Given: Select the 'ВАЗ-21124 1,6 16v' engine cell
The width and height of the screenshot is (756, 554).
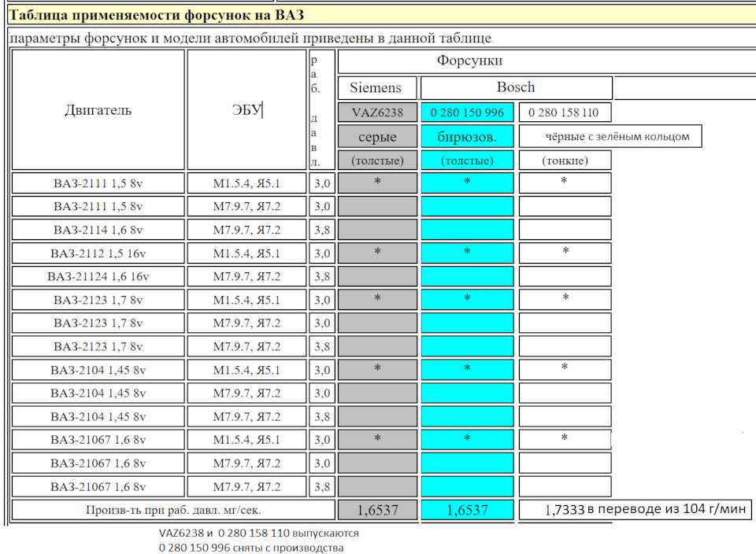Looking at the screenshot, I should click(x=98, y=276).
